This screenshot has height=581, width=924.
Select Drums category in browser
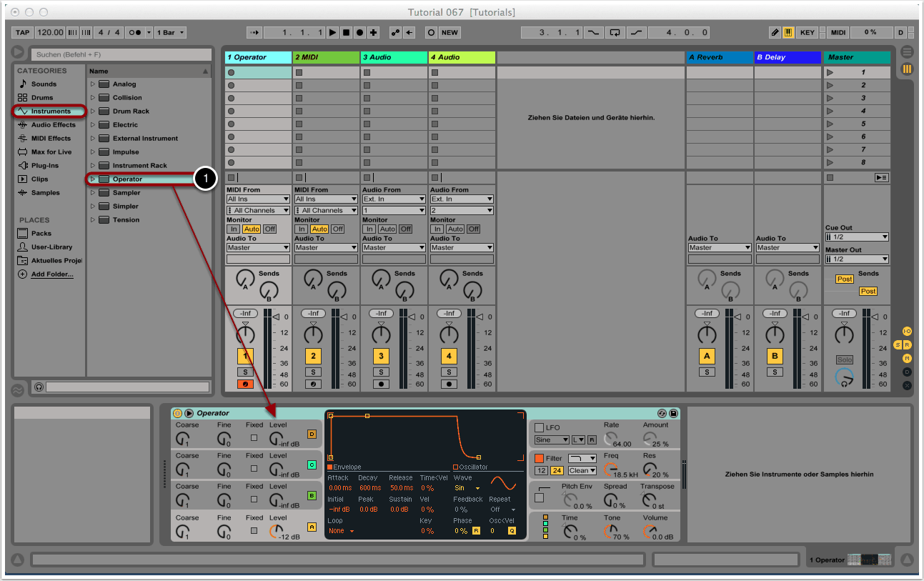point(41,97)
